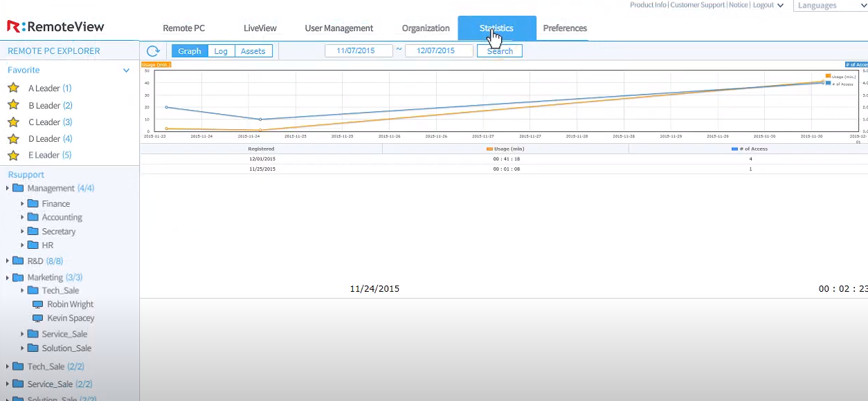Viewport: 868px width, 401px height.
Task: Click the end date field 12/07/2015
Action: [x=439, y=51]
